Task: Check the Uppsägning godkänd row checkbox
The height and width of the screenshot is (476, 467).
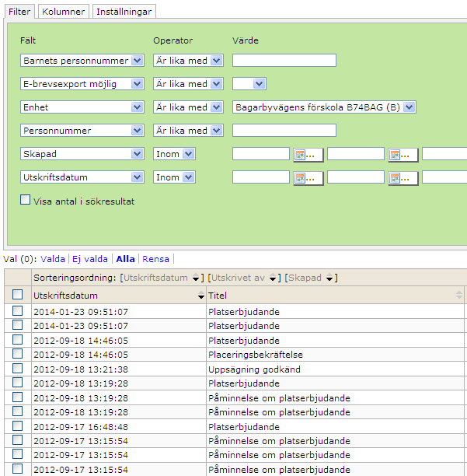Action: 18,368
